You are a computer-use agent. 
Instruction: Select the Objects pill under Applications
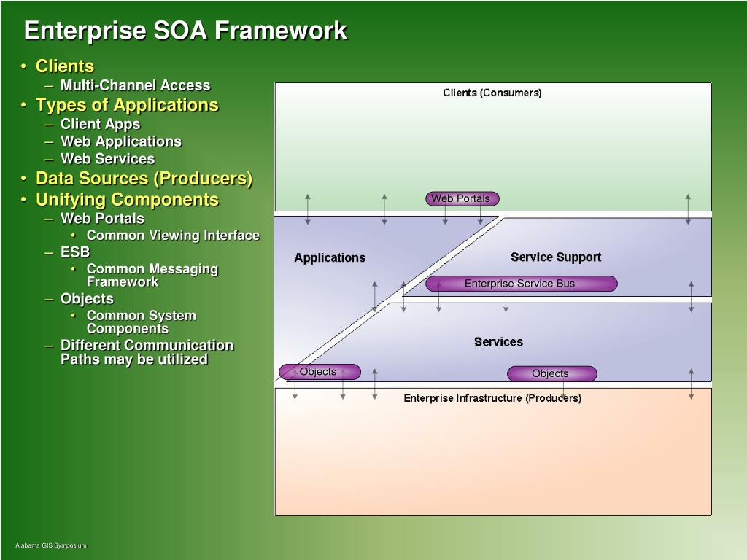coord(320,372)
